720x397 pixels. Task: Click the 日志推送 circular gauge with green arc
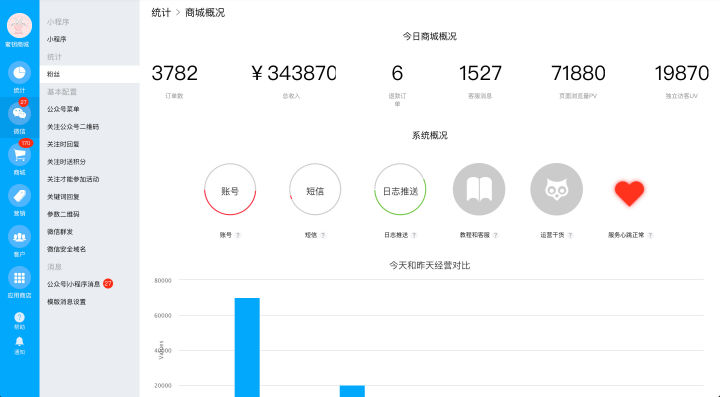pos(400,189)
